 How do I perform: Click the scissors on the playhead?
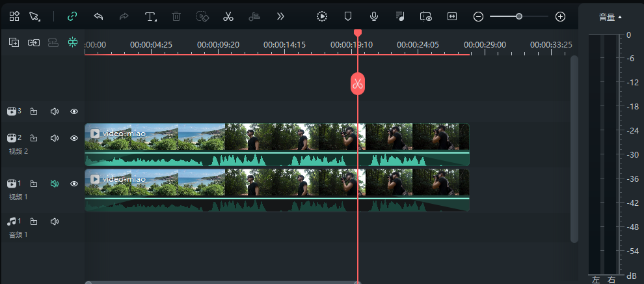(x=357, y=83)
